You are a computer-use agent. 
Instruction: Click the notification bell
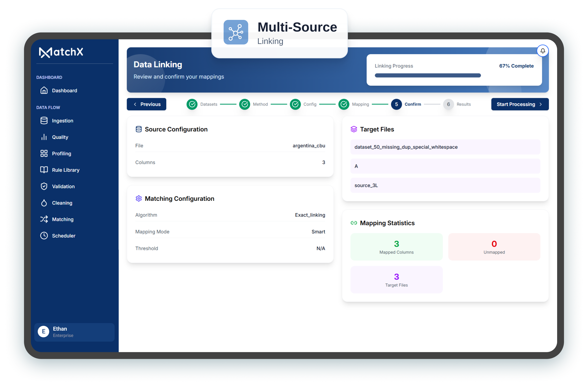(543, 51)
